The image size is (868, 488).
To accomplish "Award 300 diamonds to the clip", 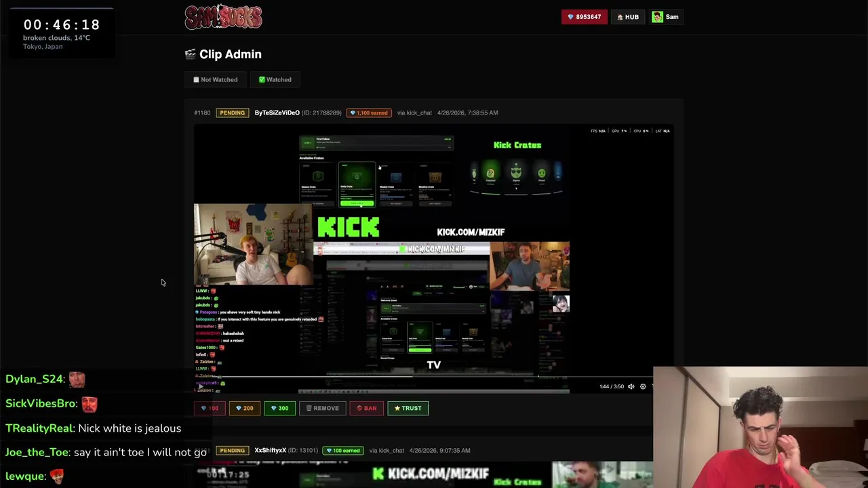I will [279, 408].
